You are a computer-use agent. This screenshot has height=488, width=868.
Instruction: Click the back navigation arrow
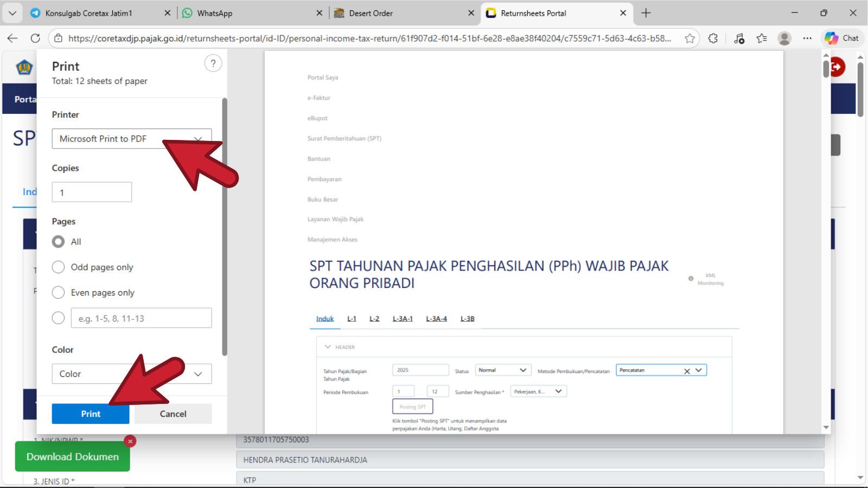click(x=12, y=38)
